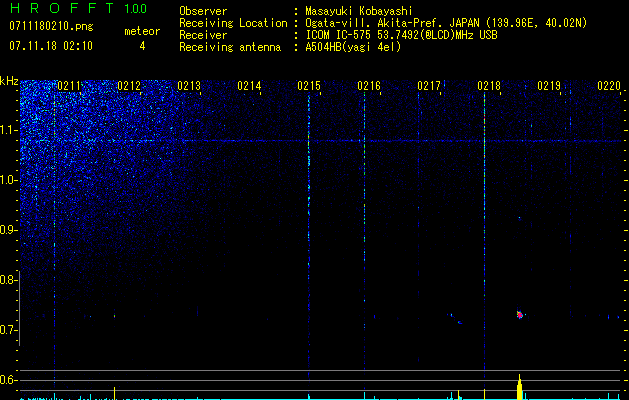Click the 0.9 kHz axis label
Viewport: 629px width, 400px height.
(8, 230)
